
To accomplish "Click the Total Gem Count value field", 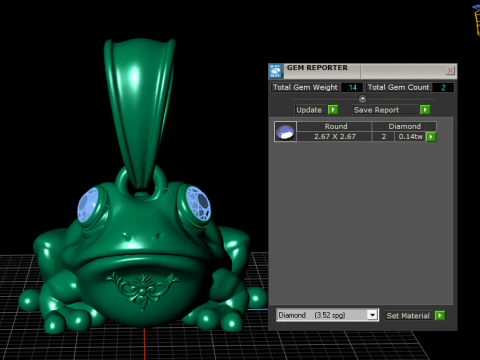I will [x=443, y=87].
